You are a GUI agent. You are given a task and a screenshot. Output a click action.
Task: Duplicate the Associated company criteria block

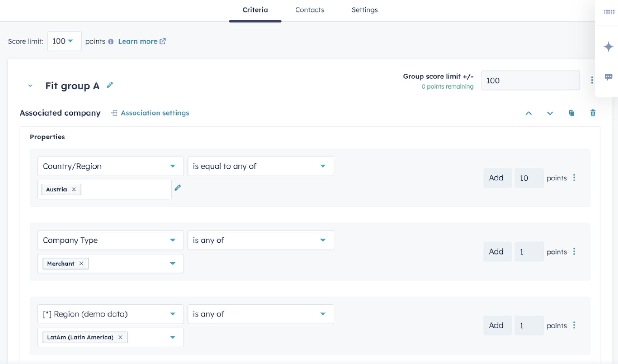pos(572,113)
